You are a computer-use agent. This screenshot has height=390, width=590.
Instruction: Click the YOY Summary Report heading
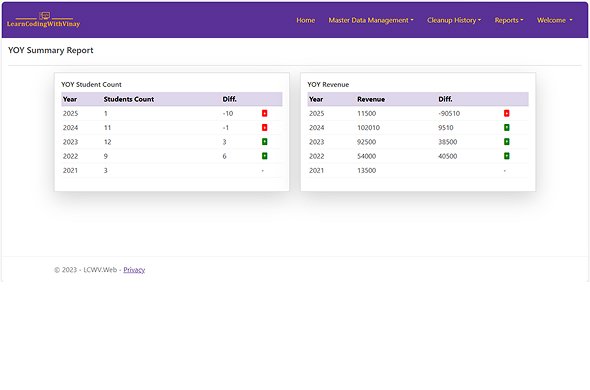[x=51, y=50]
